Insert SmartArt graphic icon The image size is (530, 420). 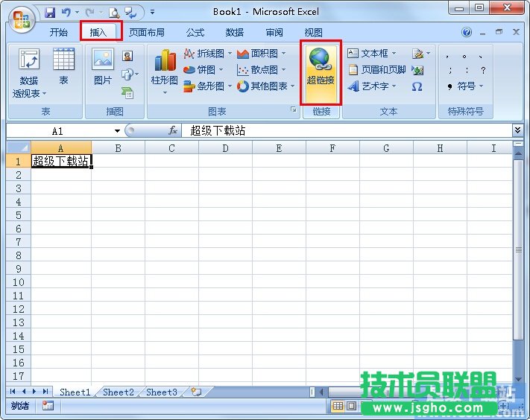click(x=127, y=92)
